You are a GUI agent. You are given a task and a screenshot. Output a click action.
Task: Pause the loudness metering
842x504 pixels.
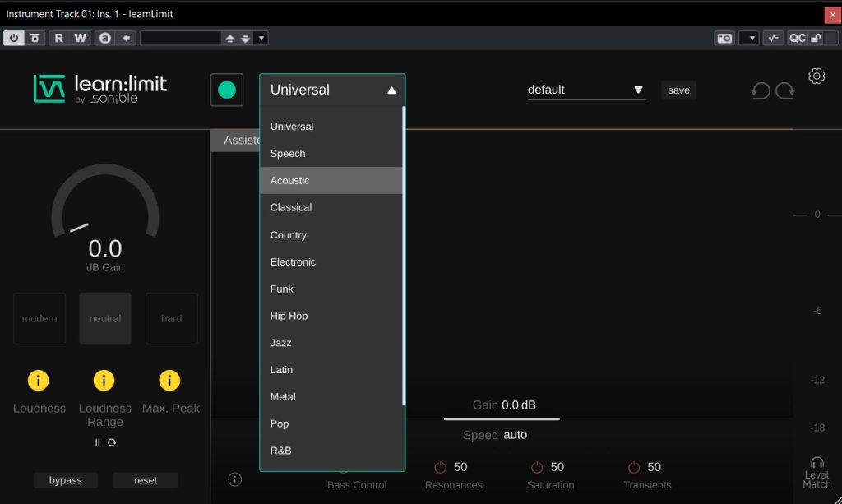click(x=97, y=442)
